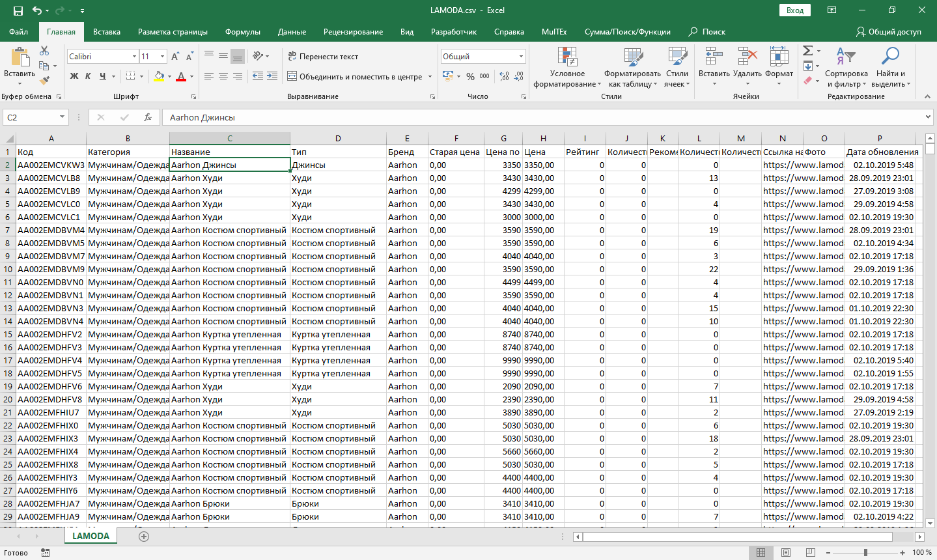Click the Orientation text angle icon
The image size is (937, 560).
(258, 56)
